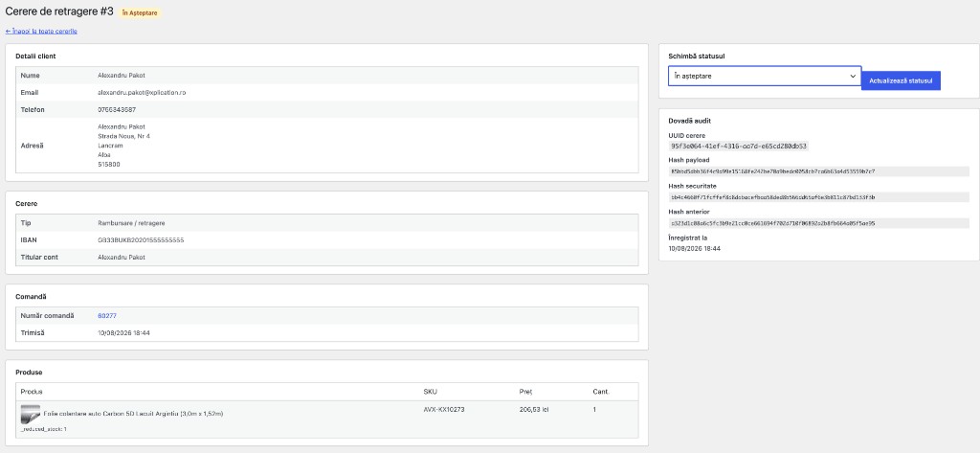Click the 'Trimisă' date in Comandă section
The image size is (980, 453).
[123, 333]
